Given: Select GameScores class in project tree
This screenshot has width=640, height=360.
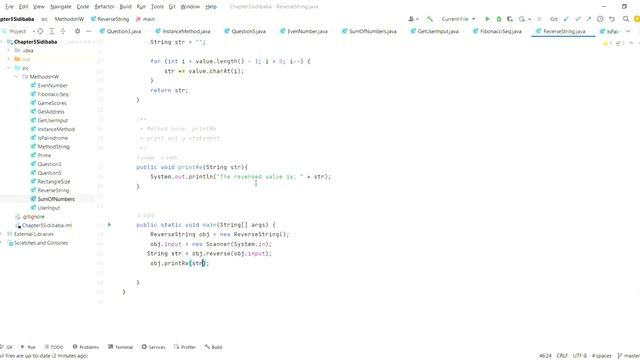Looking at the screenshot, I should click(48, 103).
